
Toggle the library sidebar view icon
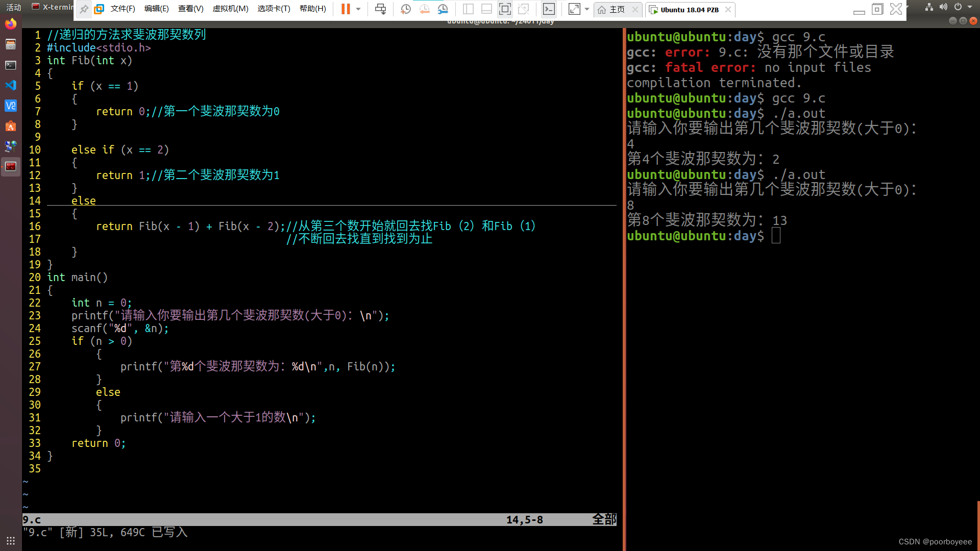pyautogui.click(x=468, y=9)
